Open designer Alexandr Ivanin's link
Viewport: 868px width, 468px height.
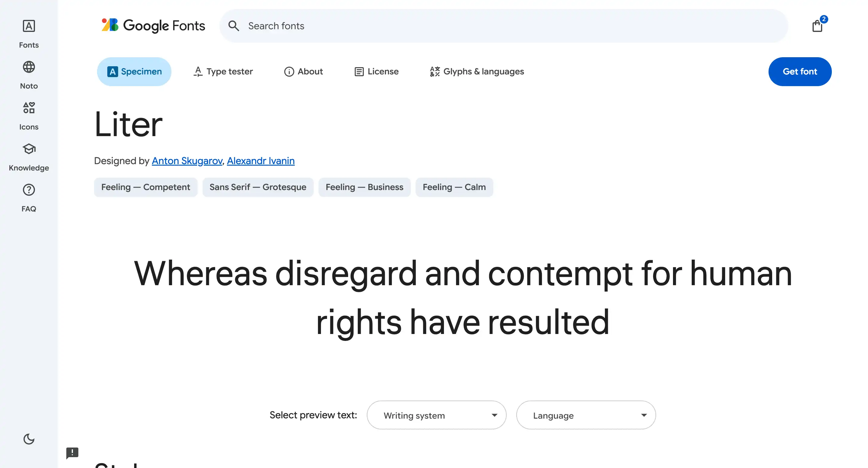tap(260, 161)
